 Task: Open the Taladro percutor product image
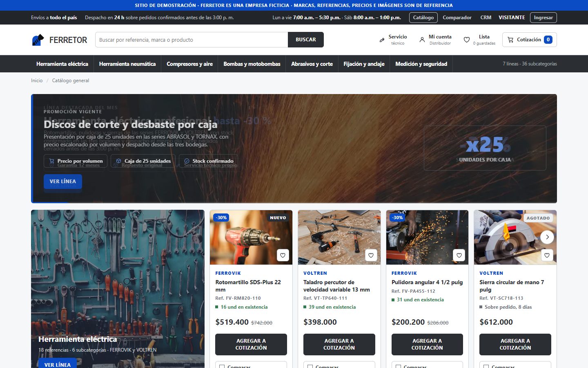[339, 238]
